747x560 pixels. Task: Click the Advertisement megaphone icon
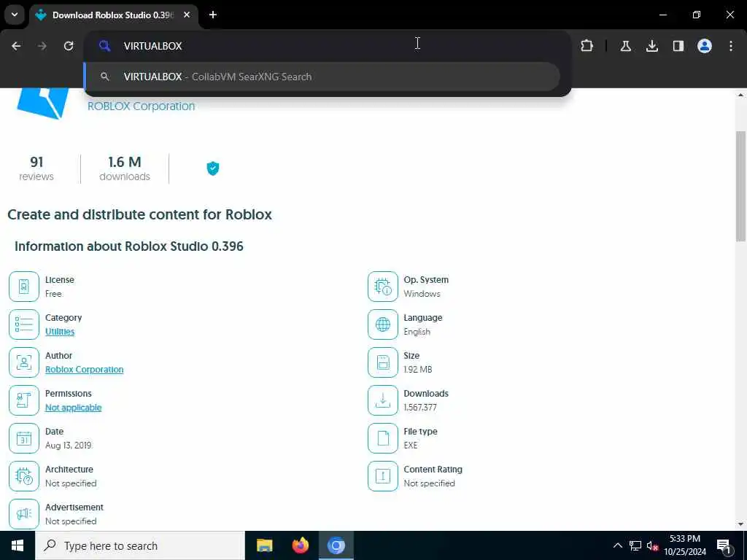tap(24, 514)
